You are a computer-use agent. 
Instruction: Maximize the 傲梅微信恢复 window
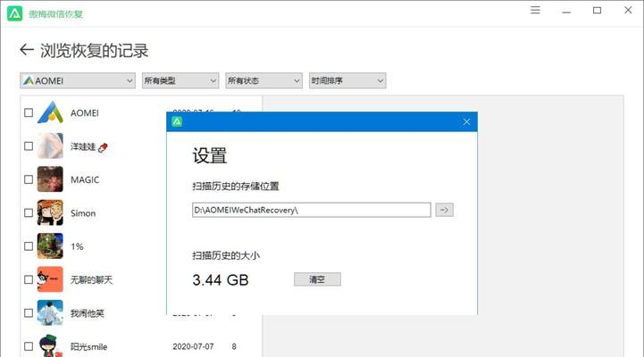point(598,10)
